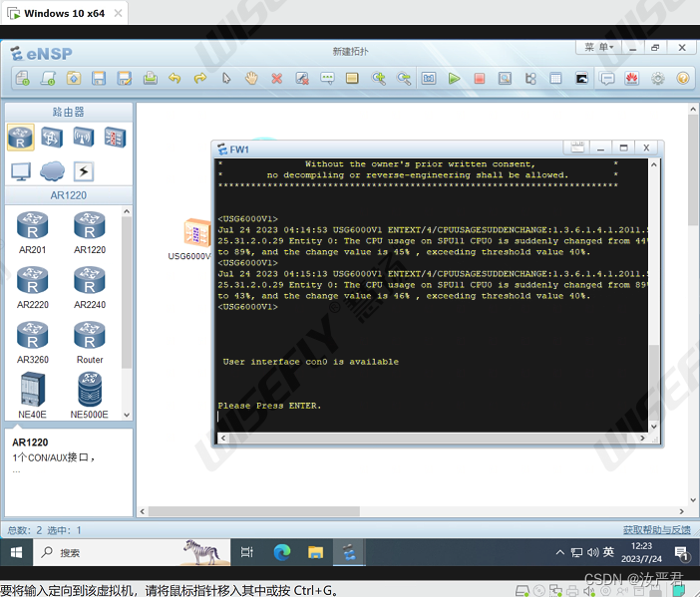Click the green Start Devices play icon

(454, 79)
